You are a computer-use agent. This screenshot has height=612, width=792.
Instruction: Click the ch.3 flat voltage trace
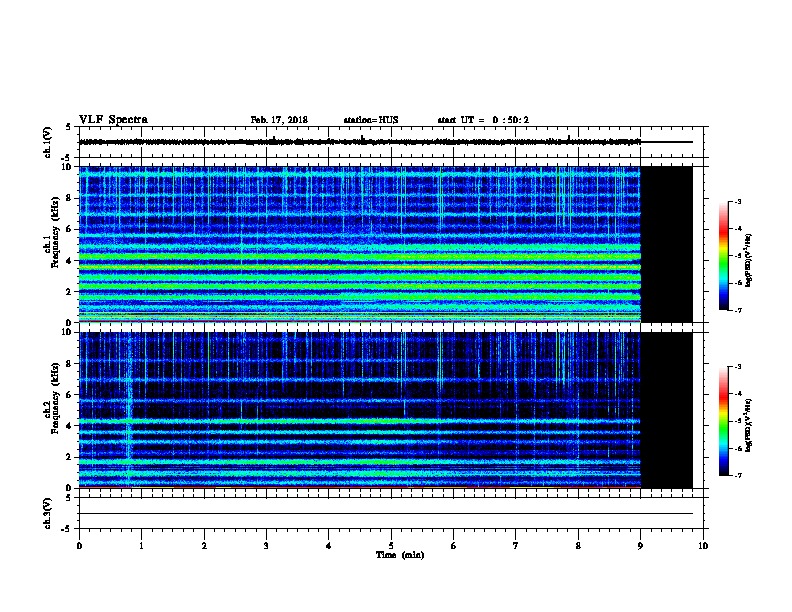(x=386, y=514)
